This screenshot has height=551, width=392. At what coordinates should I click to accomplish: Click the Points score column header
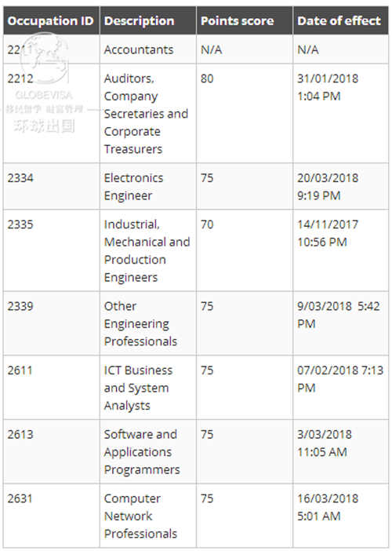(x=245, y=20)
